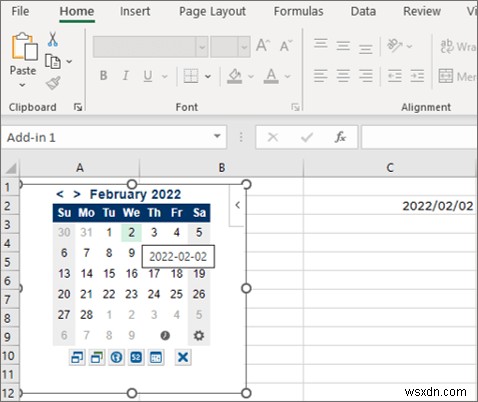Toggle Italic formatting
Screen dimensions: 478x402
click(x=125, y=76)
